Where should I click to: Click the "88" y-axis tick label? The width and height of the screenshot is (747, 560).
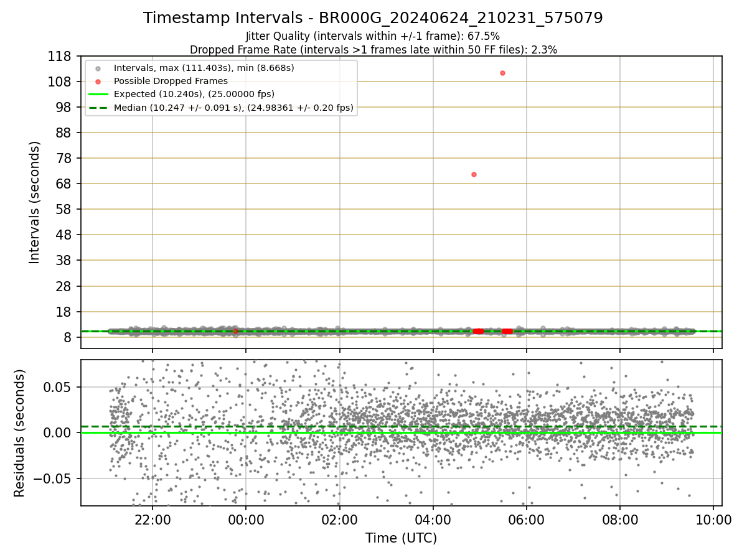click(65, 133)
